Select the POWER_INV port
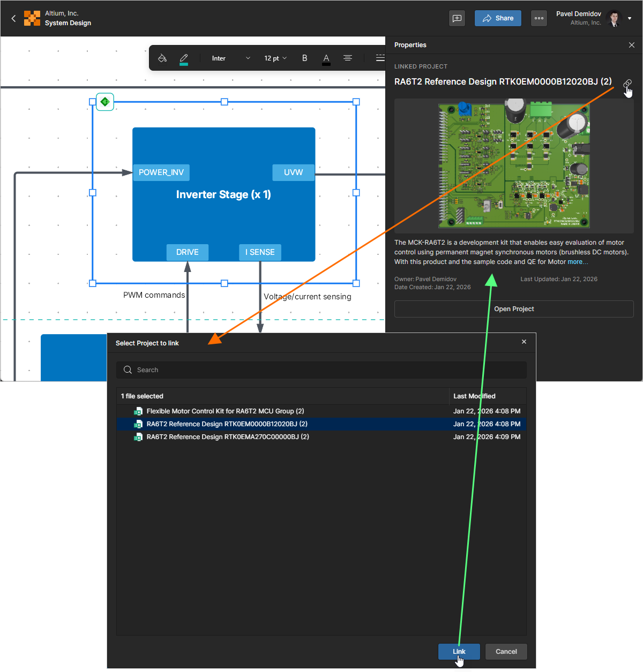Viewport: 643px width, 672px height. coord(161,172)
